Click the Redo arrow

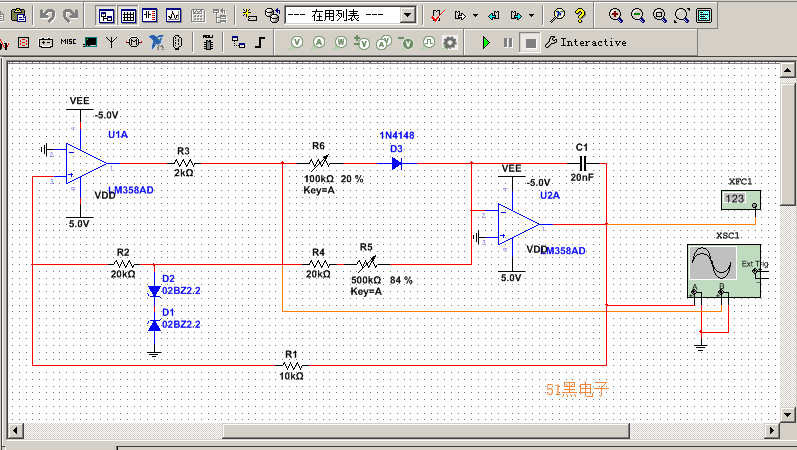71,15
